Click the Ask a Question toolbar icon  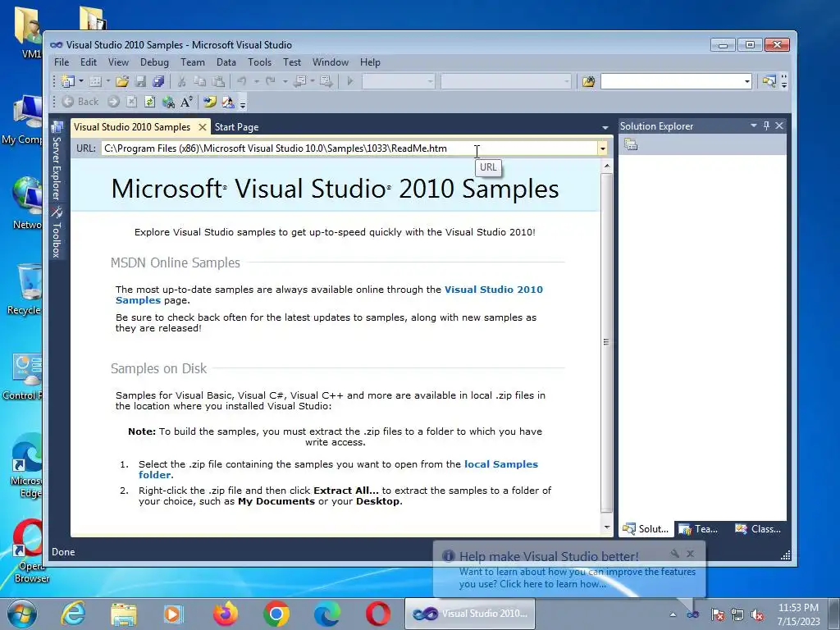click(228, 102)
